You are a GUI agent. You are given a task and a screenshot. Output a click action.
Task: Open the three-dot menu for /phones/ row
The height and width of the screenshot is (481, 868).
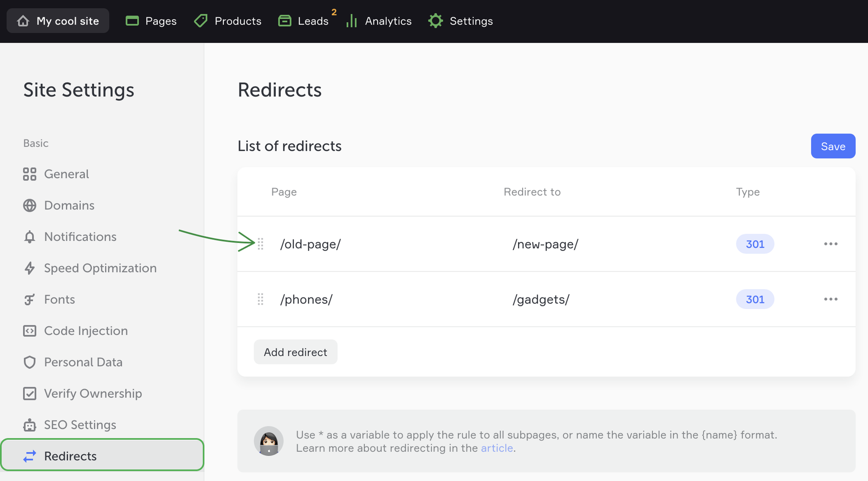(x=830, y=299)
